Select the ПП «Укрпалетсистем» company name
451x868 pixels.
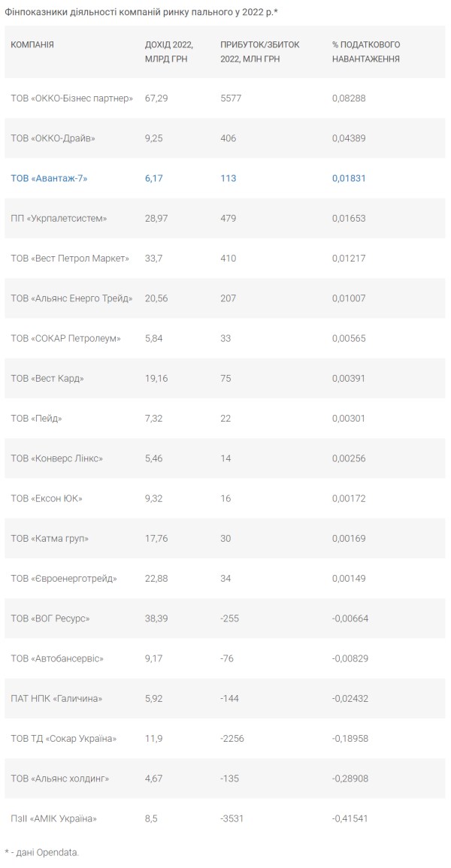point(59,218)
